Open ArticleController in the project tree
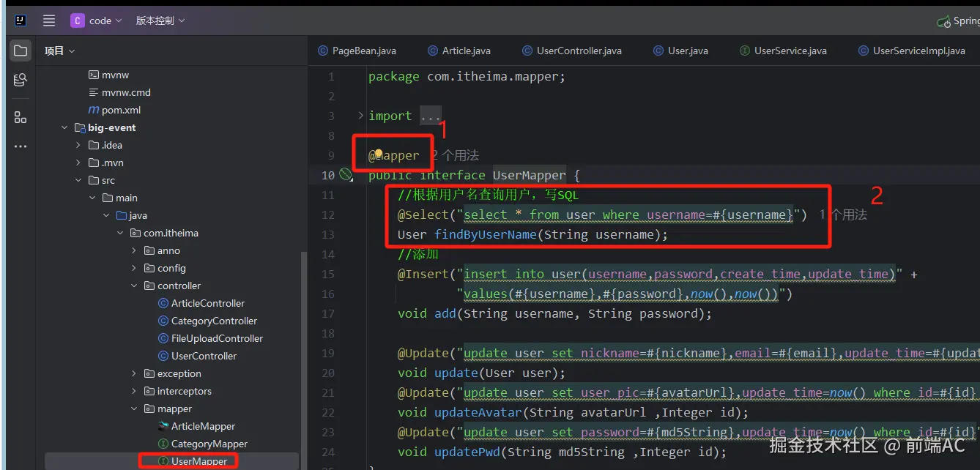The image size is (980, 470). (x=207, y=303)
